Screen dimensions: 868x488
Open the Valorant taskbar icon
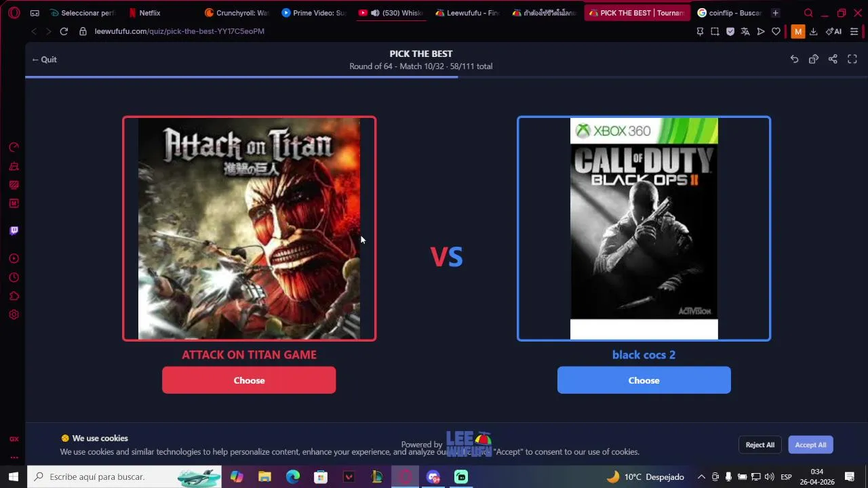349,476
